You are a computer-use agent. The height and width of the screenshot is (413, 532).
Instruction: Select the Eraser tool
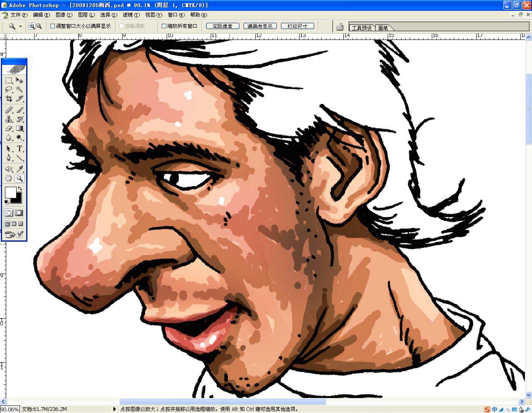click(x=9, y=129)
